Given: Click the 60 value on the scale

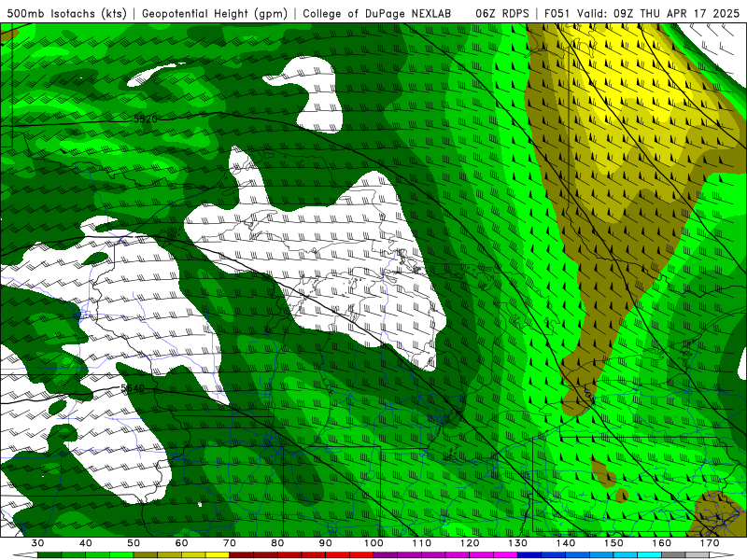Looking at the screenshot, I should tap(181, 543).
